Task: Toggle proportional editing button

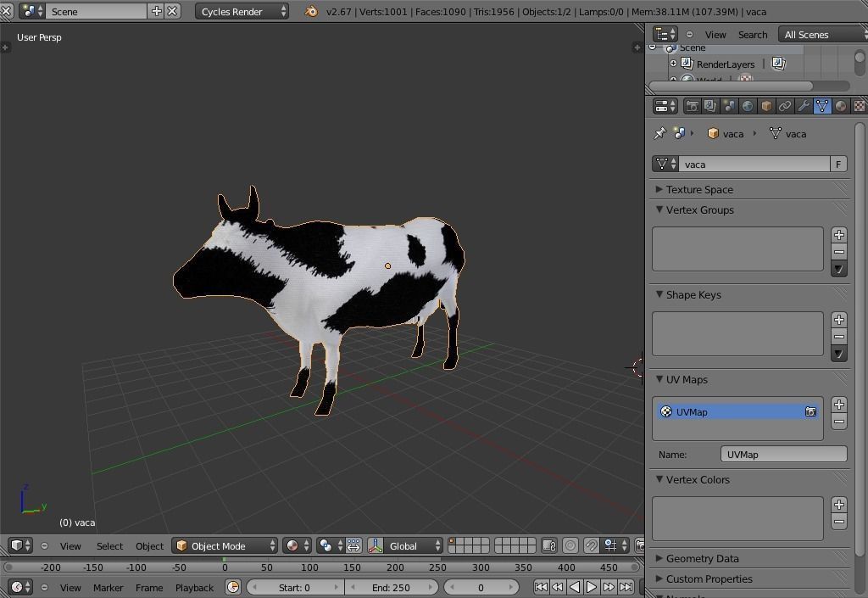Action: point(570,546)
